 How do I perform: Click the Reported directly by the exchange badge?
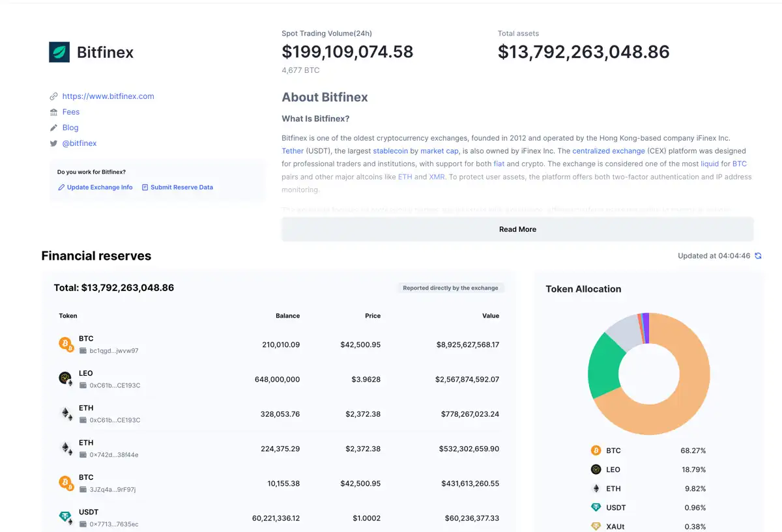451,287
